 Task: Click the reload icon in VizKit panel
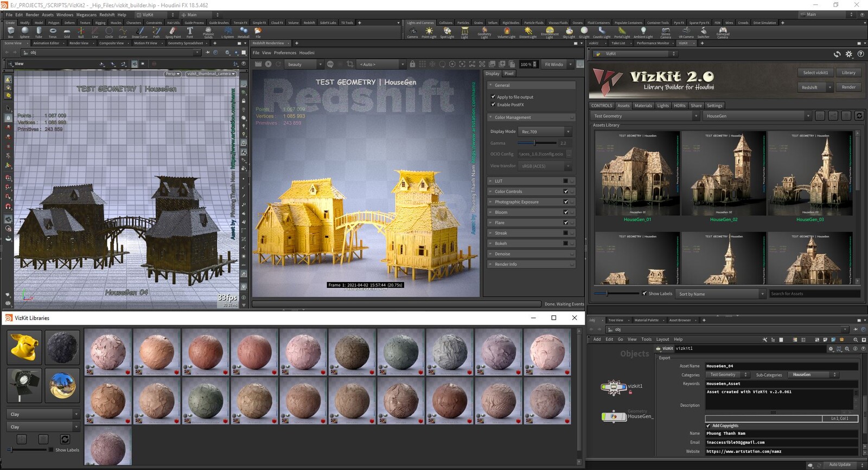tap(837, 54)
